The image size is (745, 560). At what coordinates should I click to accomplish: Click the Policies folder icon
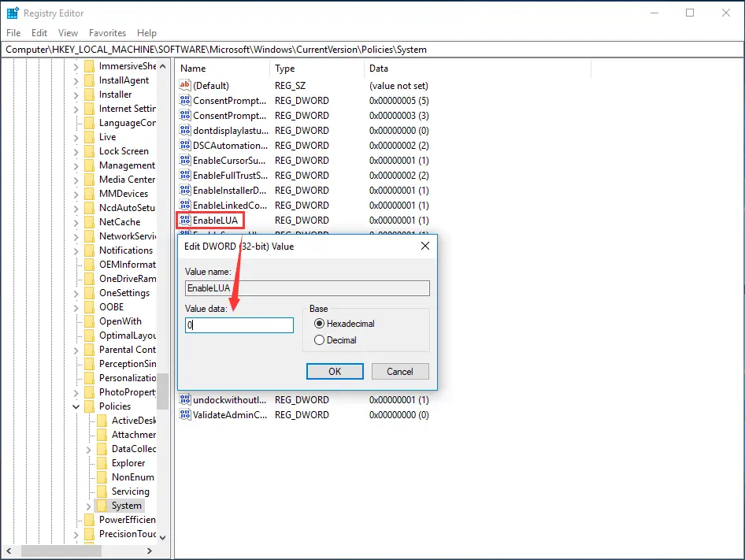pyautogui.click(x=89, y=406)
